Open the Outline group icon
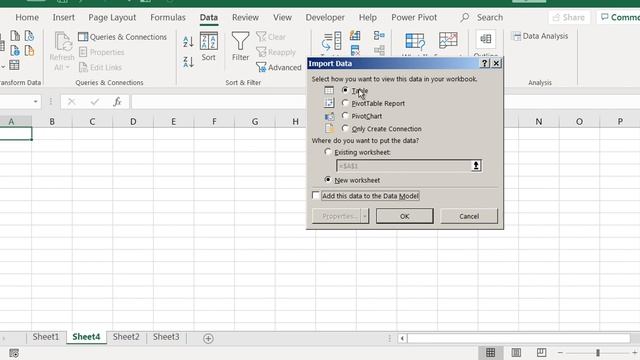 click(x=486, y=39)
